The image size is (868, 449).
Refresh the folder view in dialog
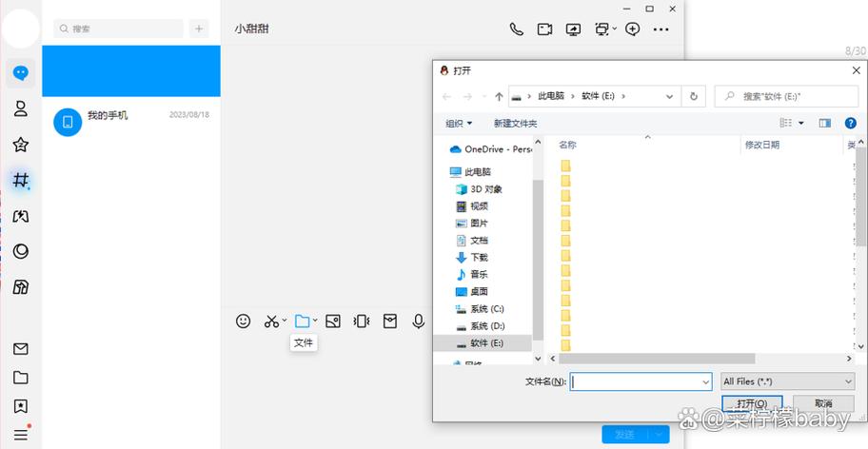[x=694, y=97]
